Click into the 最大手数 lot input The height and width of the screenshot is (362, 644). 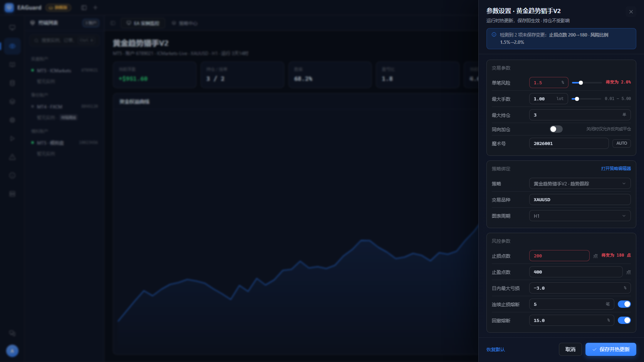[549, 99]
